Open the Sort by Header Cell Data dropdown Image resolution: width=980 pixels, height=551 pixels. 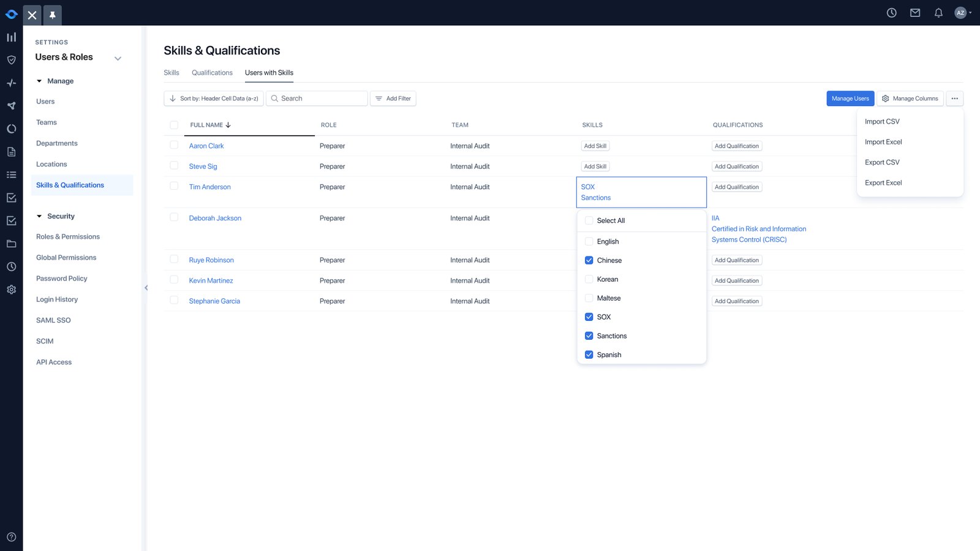point(214,99)
